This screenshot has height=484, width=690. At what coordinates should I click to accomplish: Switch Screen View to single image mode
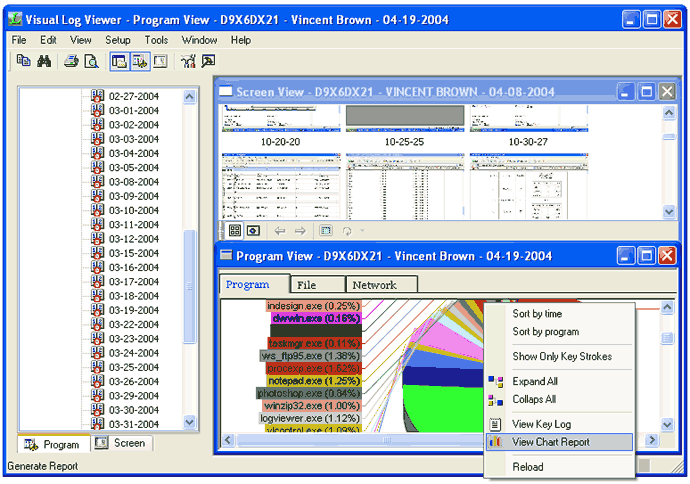tap(253, 230)
